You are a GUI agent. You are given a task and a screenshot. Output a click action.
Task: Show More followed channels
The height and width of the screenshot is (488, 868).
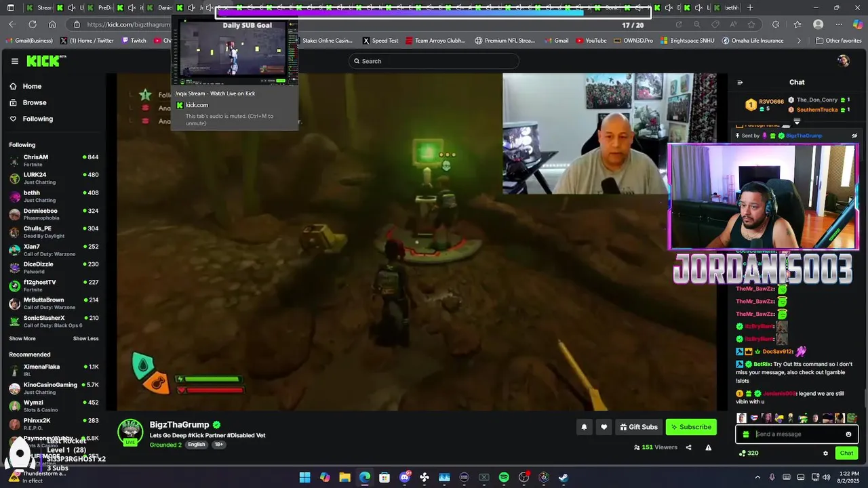(22, 338)
